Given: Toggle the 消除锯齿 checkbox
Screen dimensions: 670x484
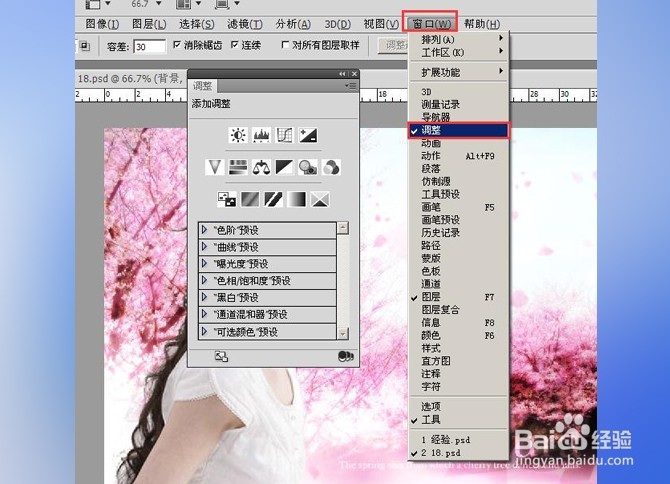Looking at the screenshot, I should [177, 44].
